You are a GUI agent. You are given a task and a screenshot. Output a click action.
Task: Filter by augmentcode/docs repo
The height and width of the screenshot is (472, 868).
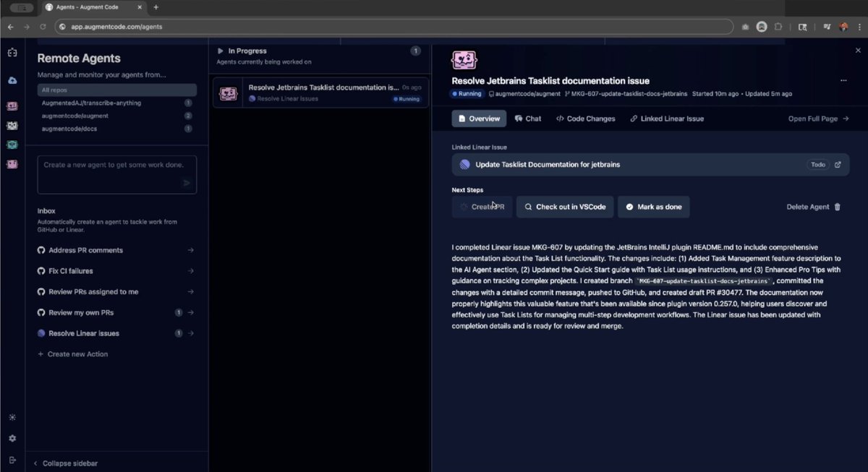tap(117, 129)
